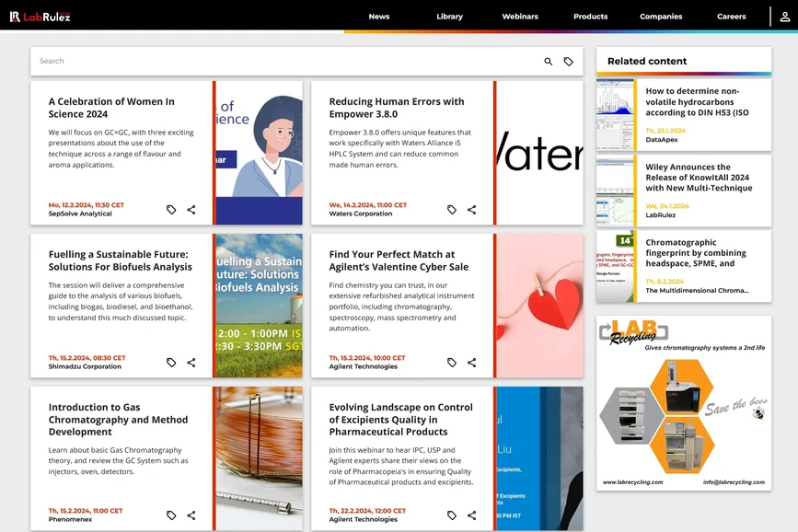Click Phenomenex company name

(70, 519)
